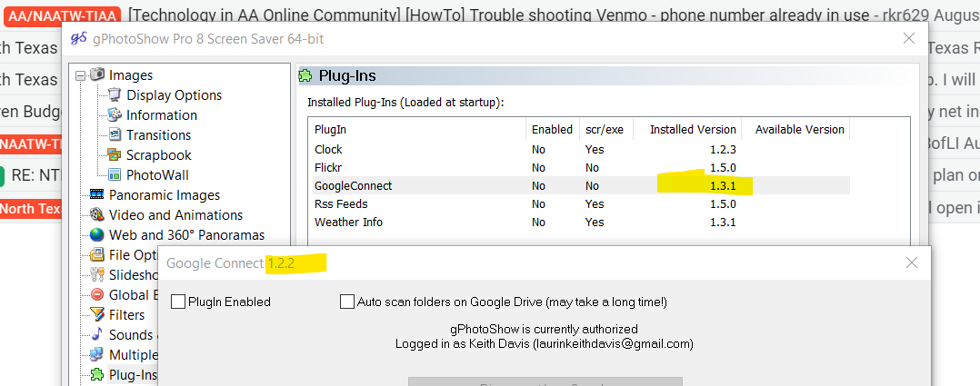This screenshot has height=386, width=980.
Task: Click logged in as Keith Davis text
Action: click(545, 343)
